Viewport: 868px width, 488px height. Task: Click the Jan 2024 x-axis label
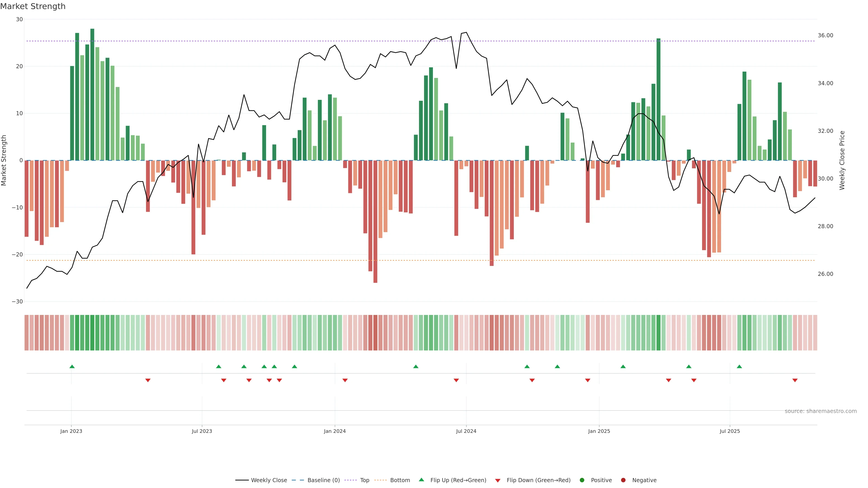pos(335,431)
